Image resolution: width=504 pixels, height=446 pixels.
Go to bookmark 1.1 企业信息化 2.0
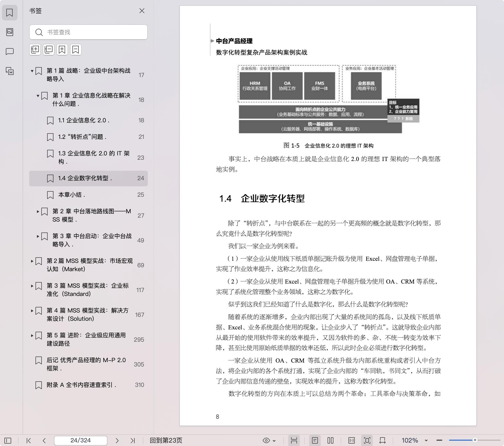[x=88, y=120]
